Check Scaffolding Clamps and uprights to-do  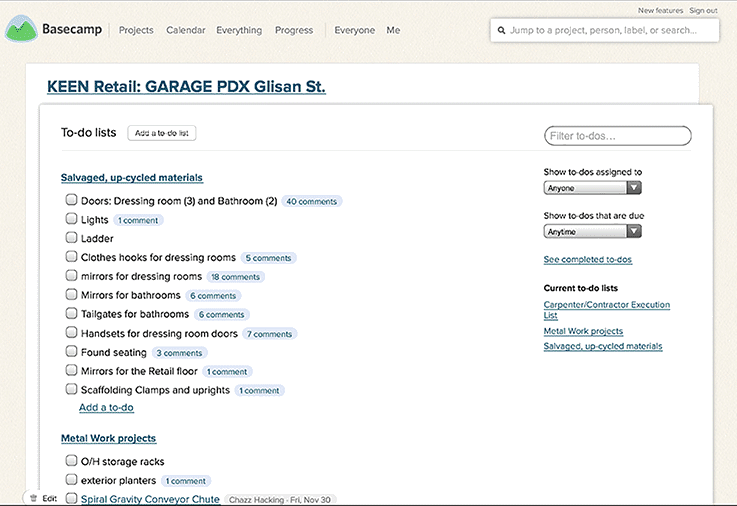[71, 389]
